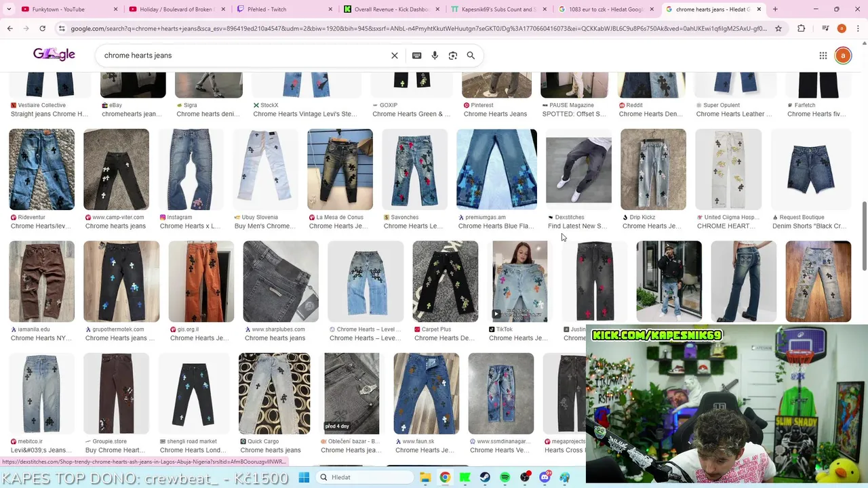
Task: Submit search with magnifying glass icon
Action: pyautogui.click(x=471, y=56)
